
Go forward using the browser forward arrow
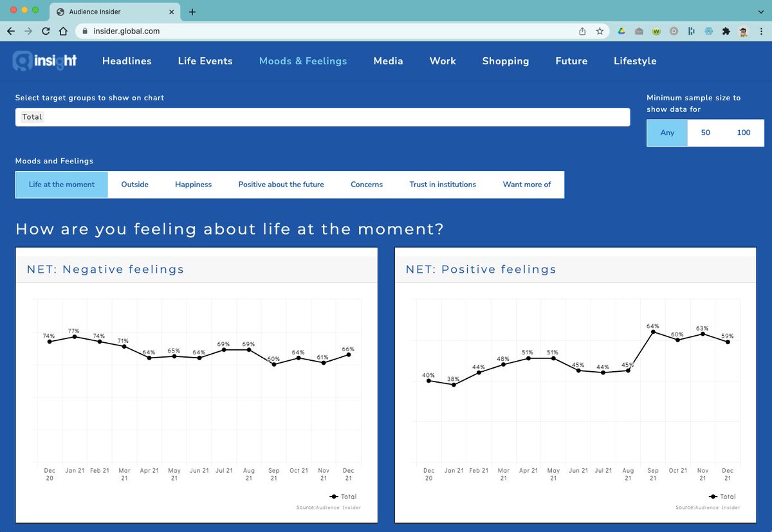click(28, 31)
